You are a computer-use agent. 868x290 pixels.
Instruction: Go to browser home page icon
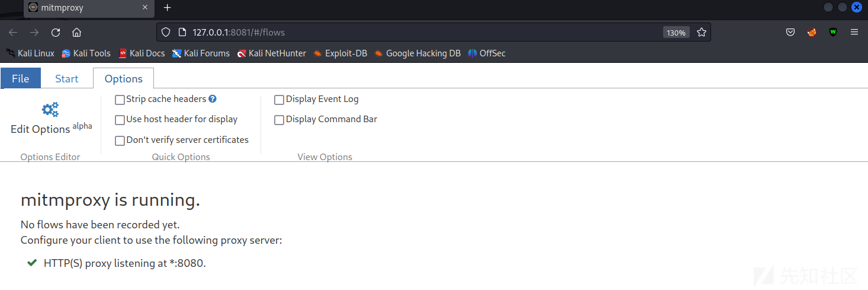pos(76,33)
